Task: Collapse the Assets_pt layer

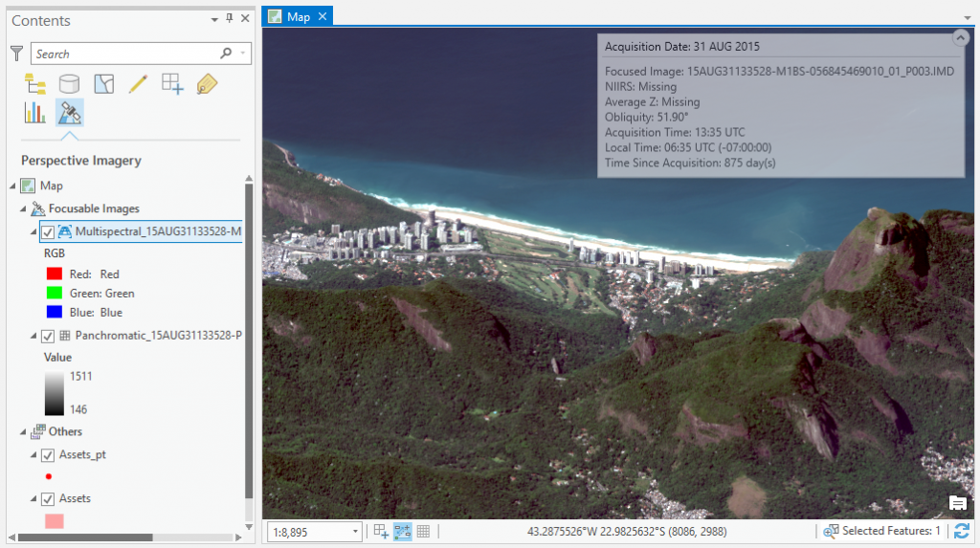Action: pos(33,455)
